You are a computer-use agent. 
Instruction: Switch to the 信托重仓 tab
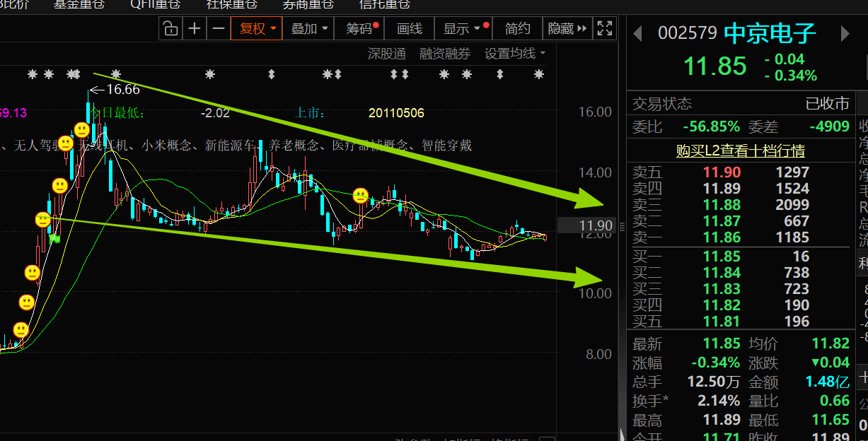(x=385, y=4)
